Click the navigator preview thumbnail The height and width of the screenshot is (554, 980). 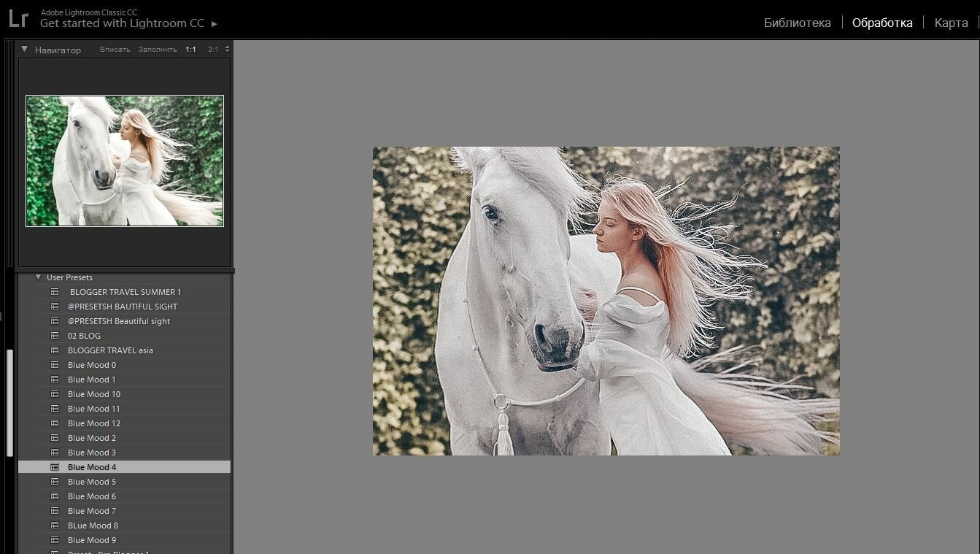pos(125,161)
